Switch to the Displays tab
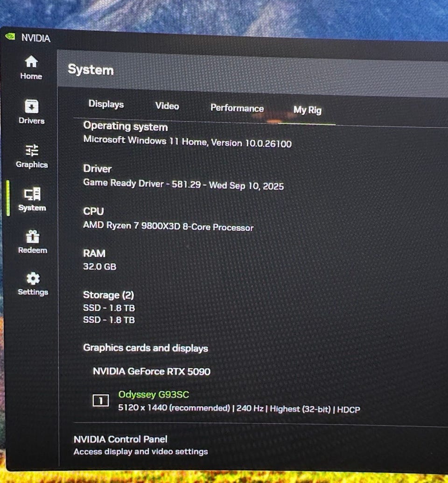This screenshot has width=448, height=483. click(106, 104)
